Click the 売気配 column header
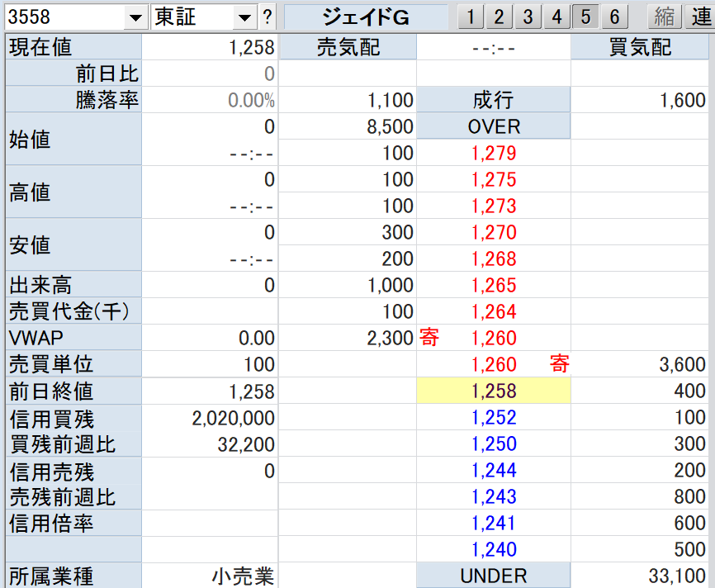This screenshot has height=588, width=715. [x=348, y=48]
